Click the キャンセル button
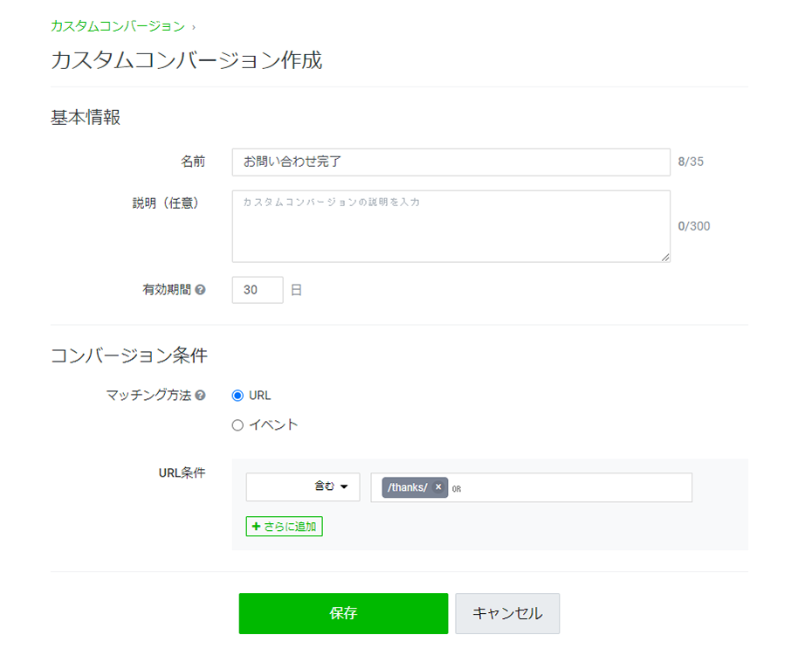 tap(507, 613)
